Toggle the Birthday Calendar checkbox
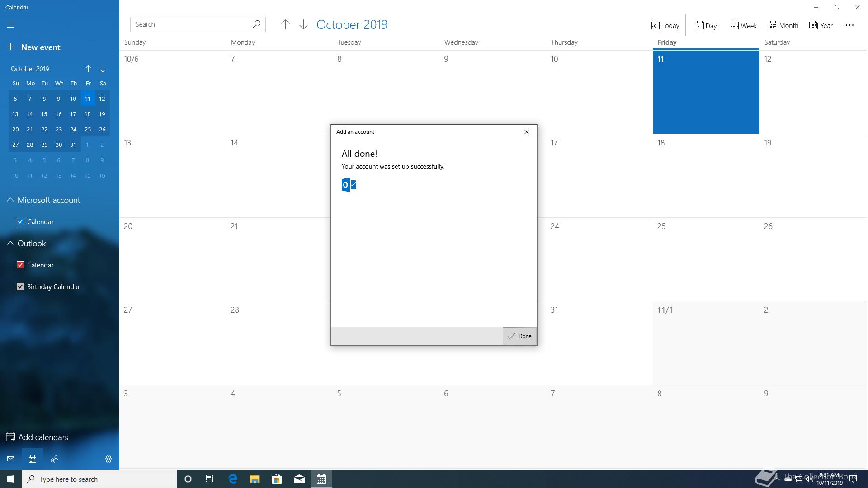This screenshot has width=868, height=488. click(x=20, y=286)
